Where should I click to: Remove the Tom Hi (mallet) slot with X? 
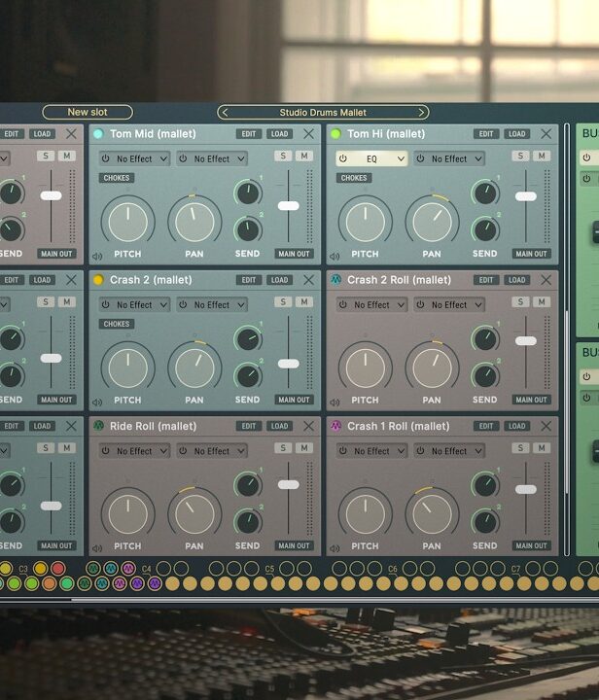tap(546, 133)
